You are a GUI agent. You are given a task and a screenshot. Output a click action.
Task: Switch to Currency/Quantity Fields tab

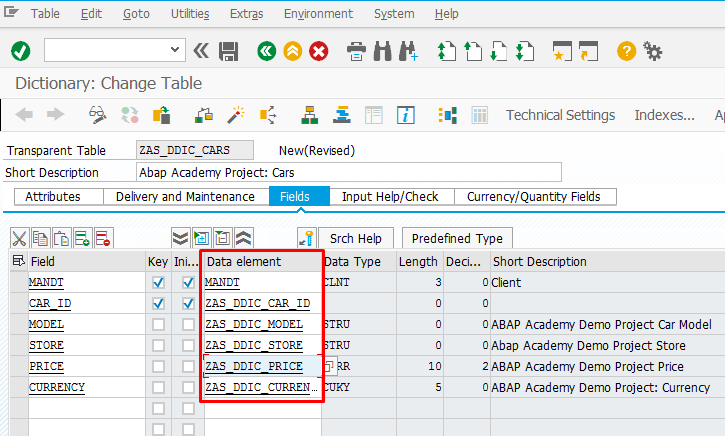click(534, 197)
